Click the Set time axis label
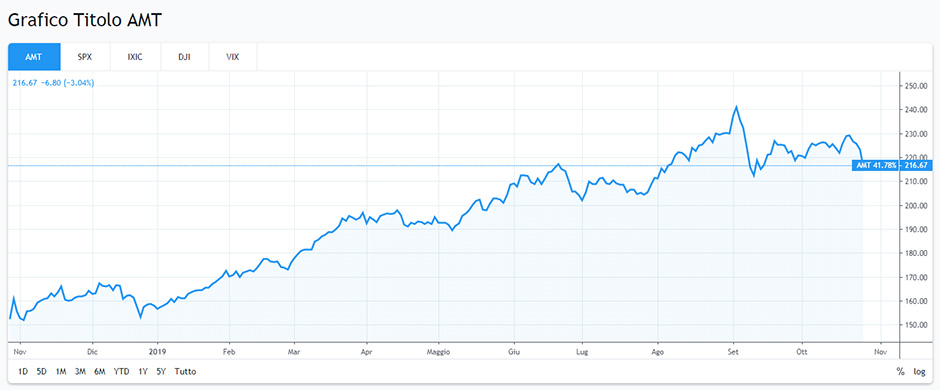Image resolution: width=940 pixels, height=390 pixels. point(732,352)
